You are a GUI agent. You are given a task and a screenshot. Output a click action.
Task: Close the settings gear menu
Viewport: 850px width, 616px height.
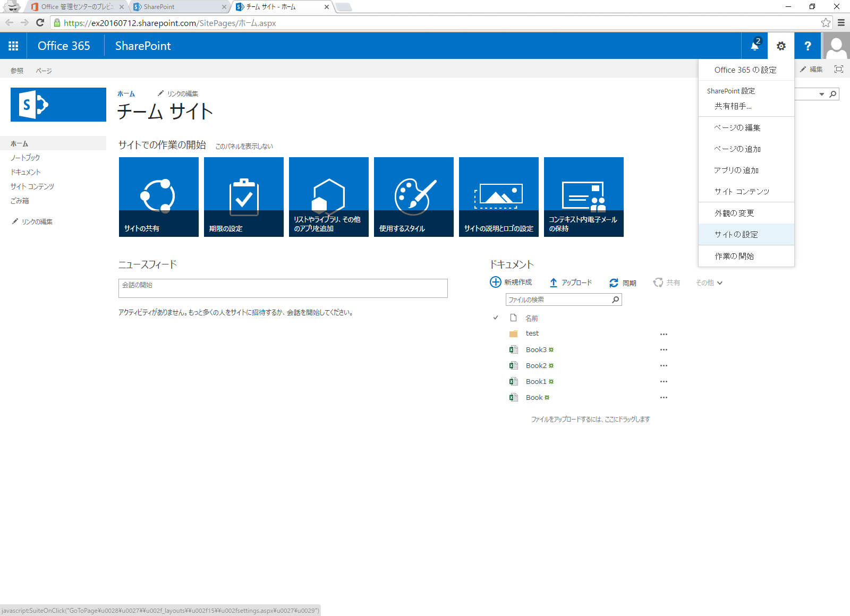click(x=781, y=46)
